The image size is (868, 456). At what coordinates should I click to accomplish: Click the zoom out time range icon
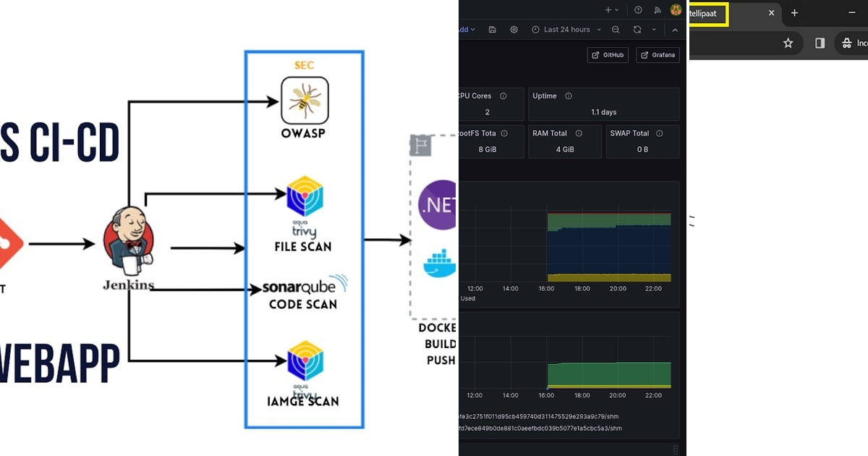pyautogui.click(x=616, y=30)
